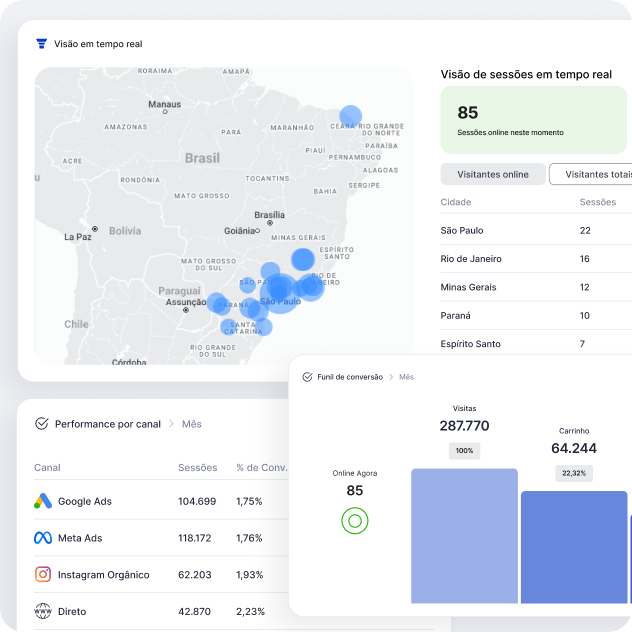Click the Instagram Orgânico logo icon
This screenshot has height=632, width=632.
click(x=43, y=574)
